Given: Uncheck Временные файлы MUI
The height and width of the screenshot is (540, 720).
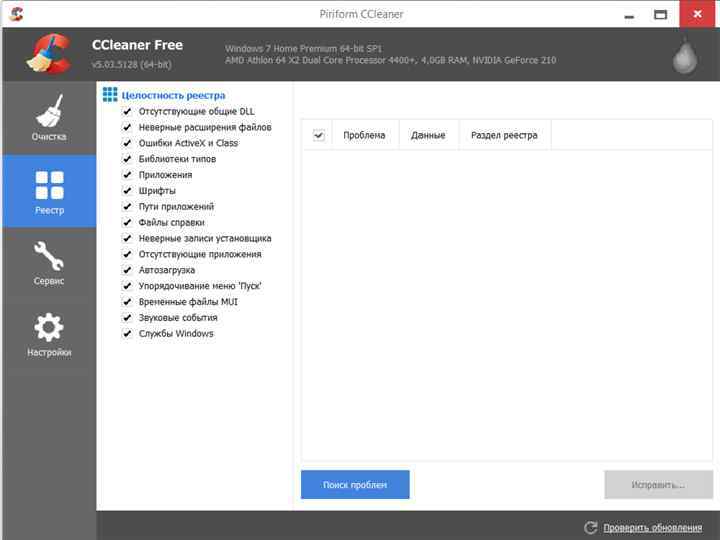Looking at the screenshot, I should (x=127, y=302).
